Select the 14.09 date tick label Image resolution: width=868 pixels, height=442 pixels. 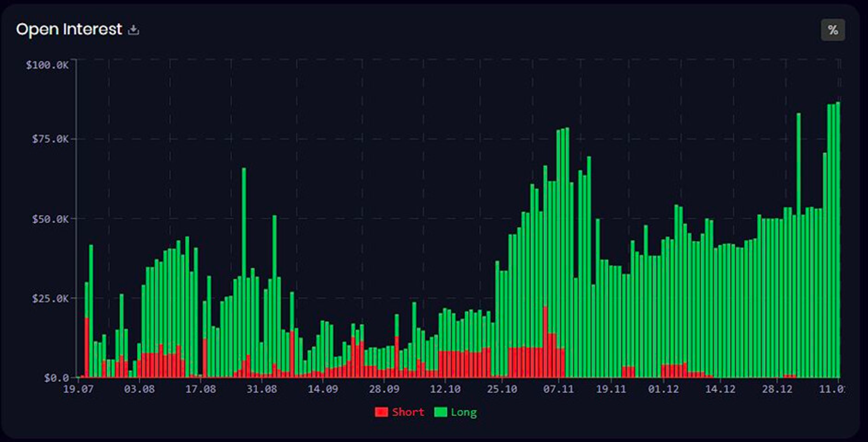[323, 389]
